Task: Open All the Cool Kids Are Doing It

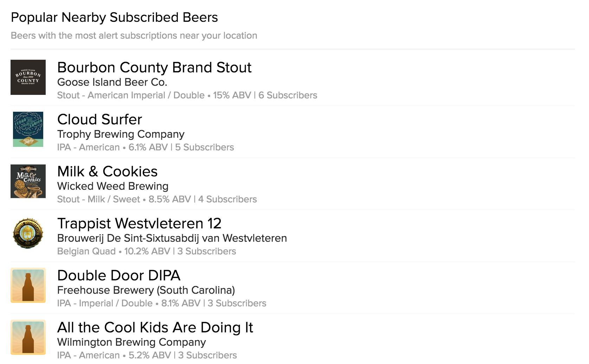Action: coord(155,327)
